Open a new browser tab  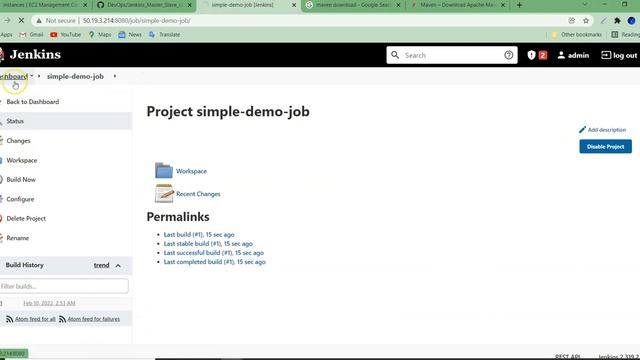[x=519, y=5]
